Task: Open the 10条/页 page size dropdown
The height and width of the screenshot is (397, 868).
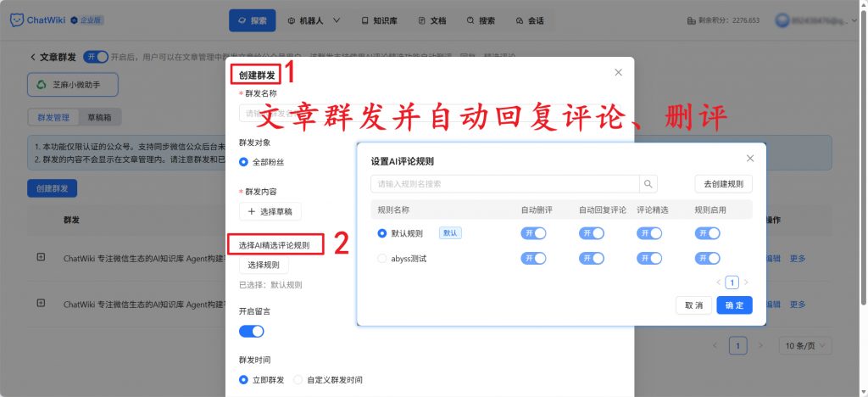Action: click(x=805, y=345)
